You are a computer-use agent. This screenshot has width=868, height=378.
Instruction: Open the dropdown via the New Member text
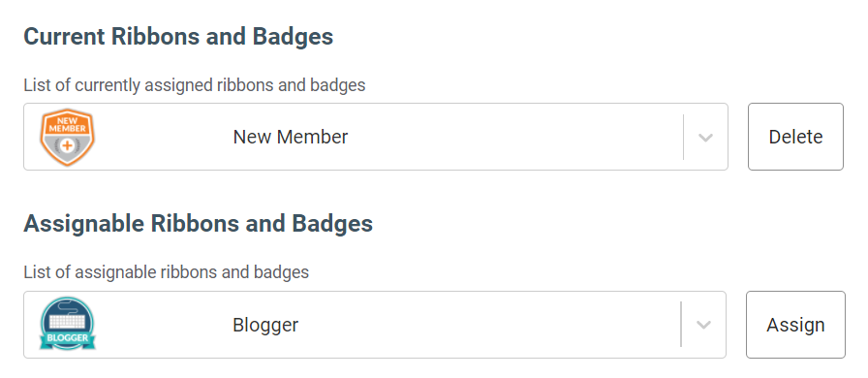click(x=290, y=137)
